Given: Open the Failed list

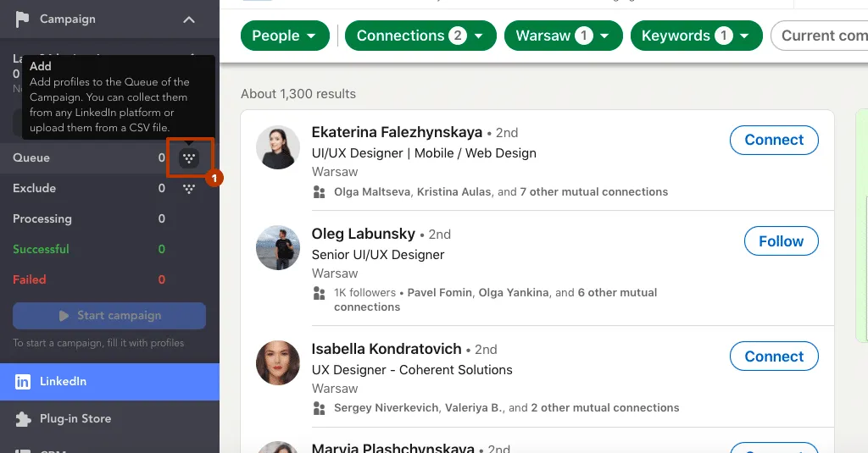Looking at the screenshot, I should [x=109, y=280].
